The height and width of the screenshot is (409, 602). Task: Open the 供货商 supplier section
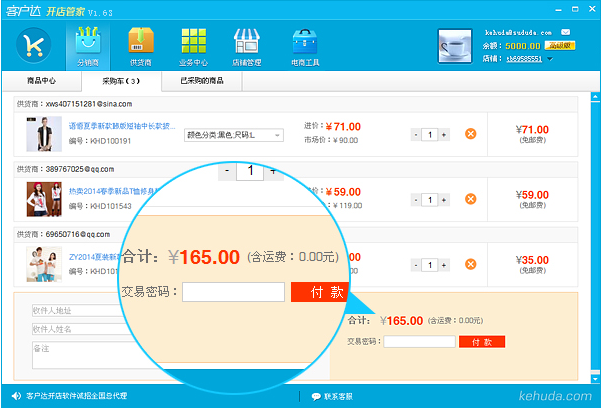(141, 46)
